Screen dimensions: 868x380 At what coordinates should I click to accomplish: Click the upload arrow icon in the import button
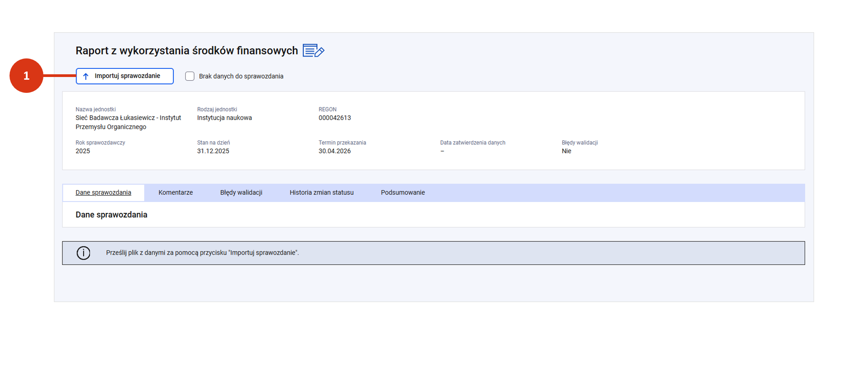(x=86, y=77)
